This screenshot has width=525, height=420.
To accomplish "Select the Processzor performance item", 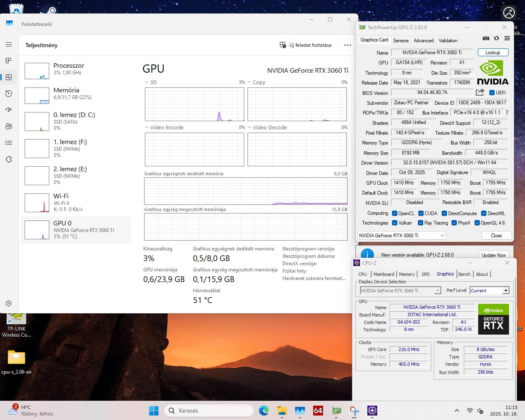I will 76,71.
